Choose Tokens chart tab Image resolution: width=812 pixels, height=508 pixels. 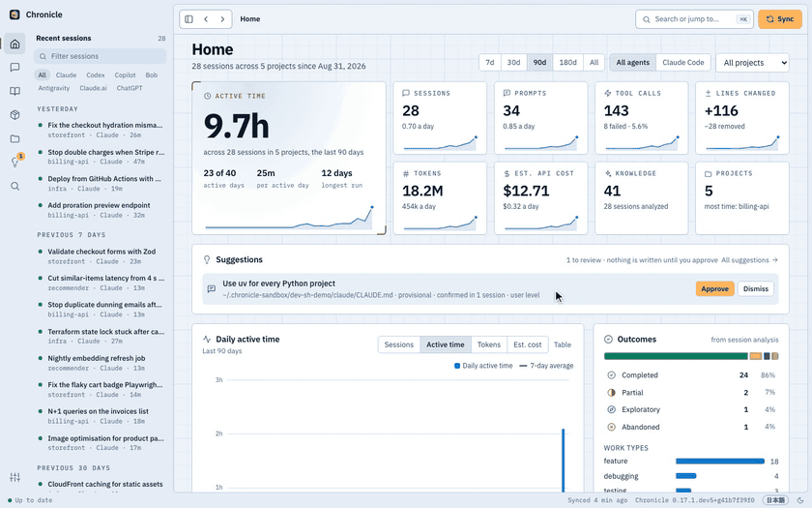489,344
